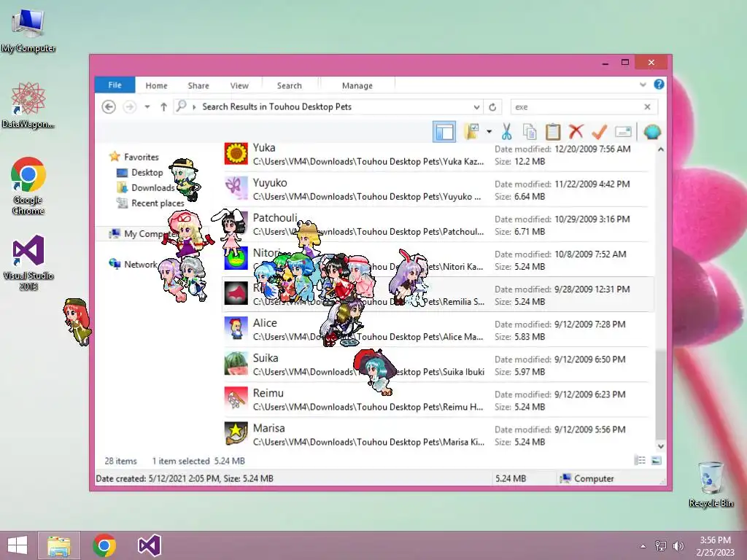Click the orange checkmark Properties icon
Image resolution: width=747 pixels, height=560 pixels.
600,132
